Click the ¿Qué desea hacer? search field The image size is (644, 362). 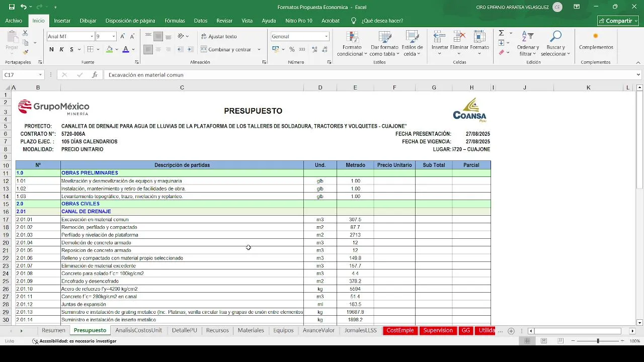[x=382, y=21]
